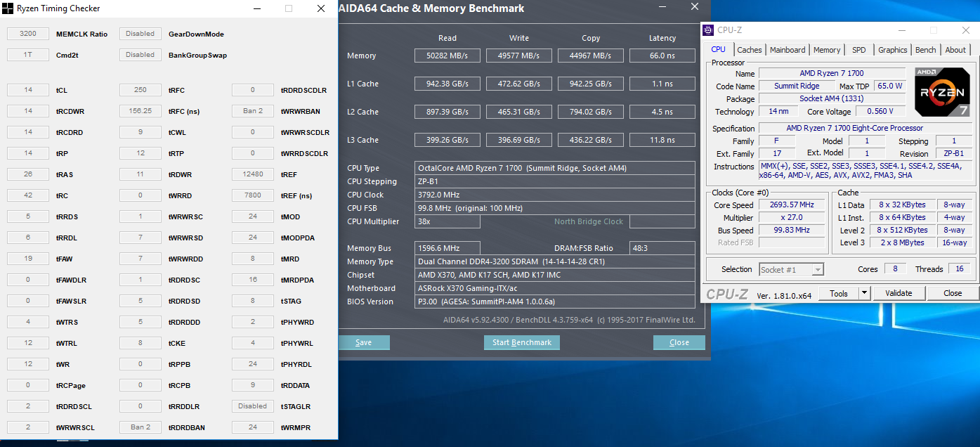Open the Graphics tab in CPU-Z

pos(893,50)
